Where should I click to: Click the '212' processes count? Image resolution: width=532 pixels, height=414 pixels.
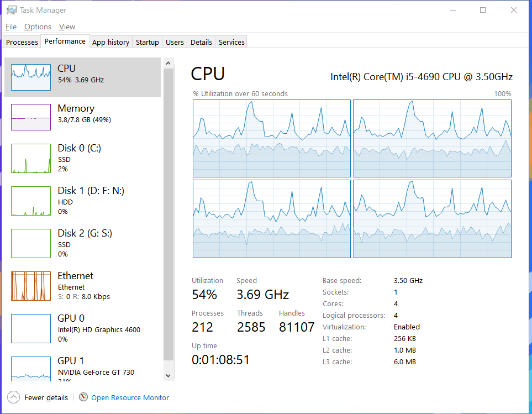click(203, 327)
